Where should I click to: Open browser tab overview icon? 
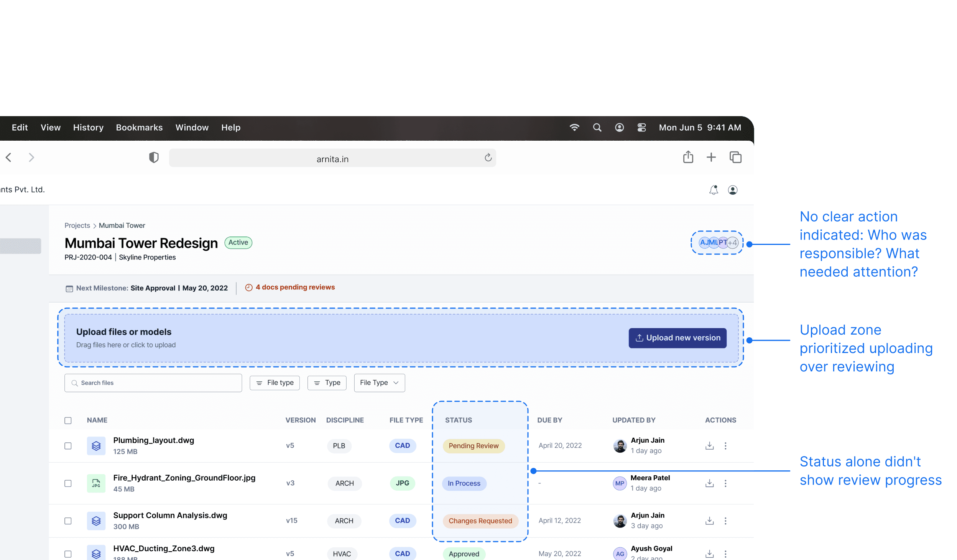click(735, 157)
